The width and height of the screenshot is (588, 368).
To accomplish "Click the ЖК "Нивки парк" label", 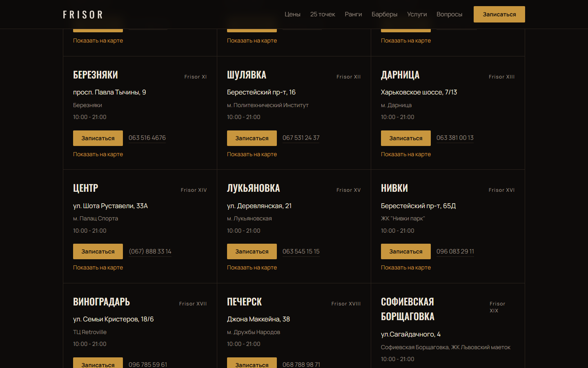I will (403, 218).
